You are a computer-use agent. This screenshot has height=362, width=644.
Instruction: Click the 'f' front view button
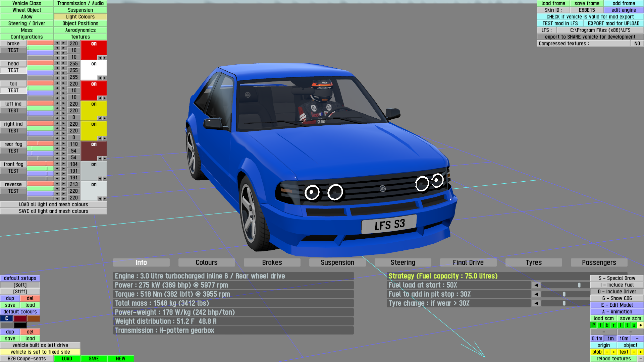600,325
